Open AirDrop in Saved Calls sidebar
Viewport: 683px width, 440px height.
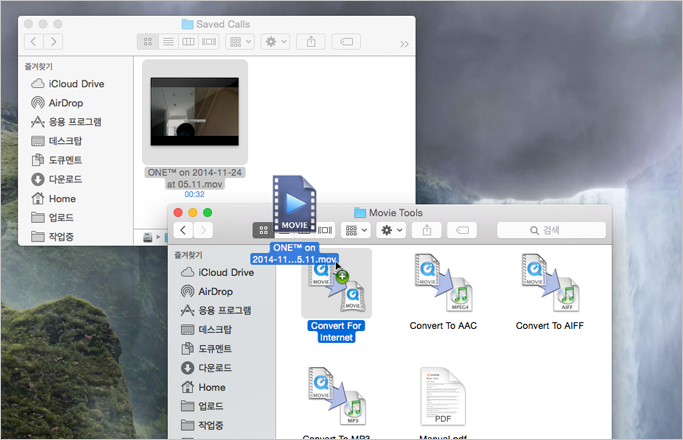click(x=57, y=103)
